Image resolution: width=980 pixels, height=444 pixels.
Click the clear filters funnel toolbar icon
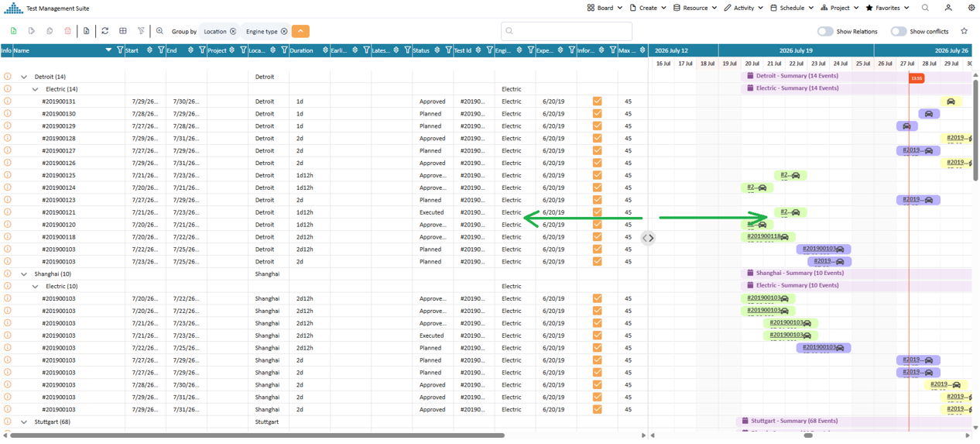[141, 31]
